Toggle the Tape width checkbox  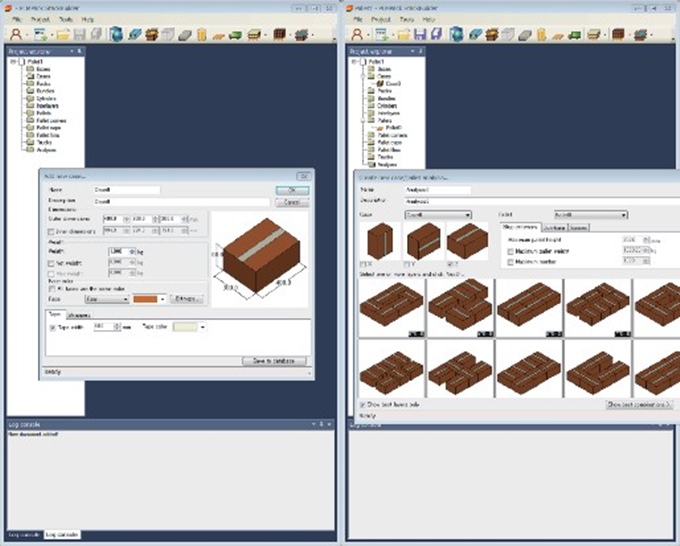51,326
